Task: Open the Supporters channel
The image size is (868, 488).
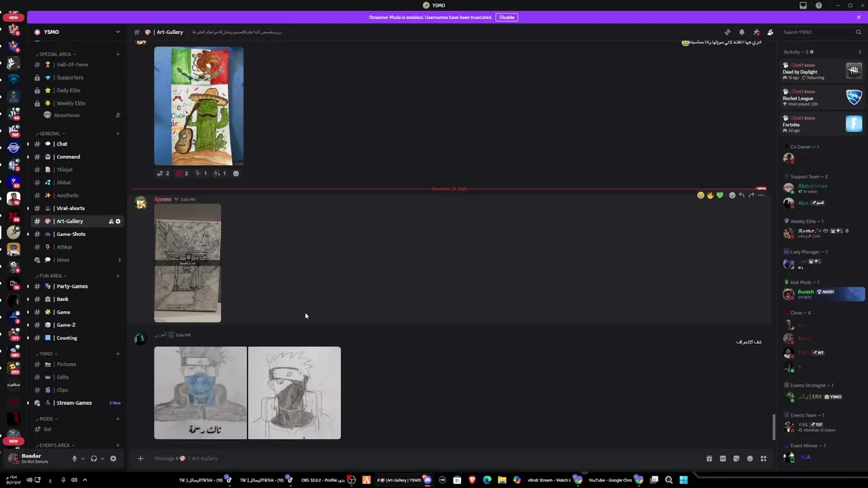Action: (78, 77)
